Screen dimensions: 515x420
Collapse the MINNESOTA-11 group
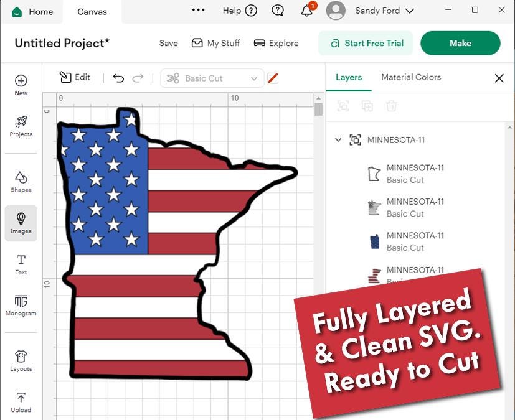[338, 140]
